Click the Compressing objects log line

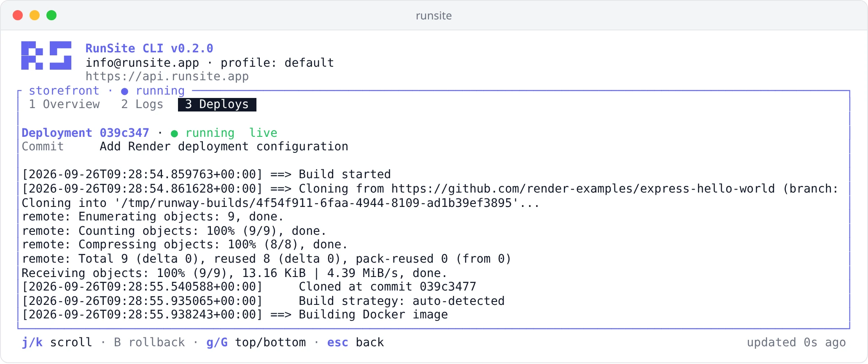click(185, 244)
